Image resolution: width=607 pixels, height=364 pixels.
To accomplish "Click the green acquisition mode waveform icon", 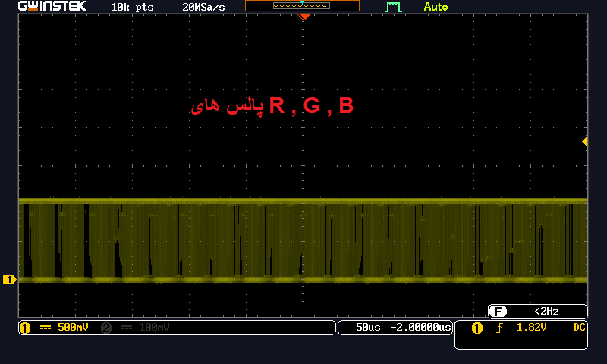I will pyautogui.click(x=393, y=7).
